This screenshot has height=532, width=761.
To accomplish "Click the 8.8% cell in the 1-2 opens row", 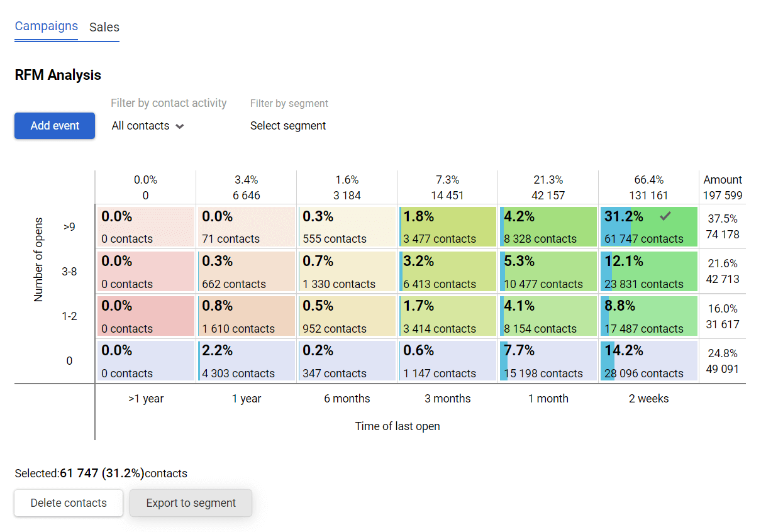I will coord(648,316).
